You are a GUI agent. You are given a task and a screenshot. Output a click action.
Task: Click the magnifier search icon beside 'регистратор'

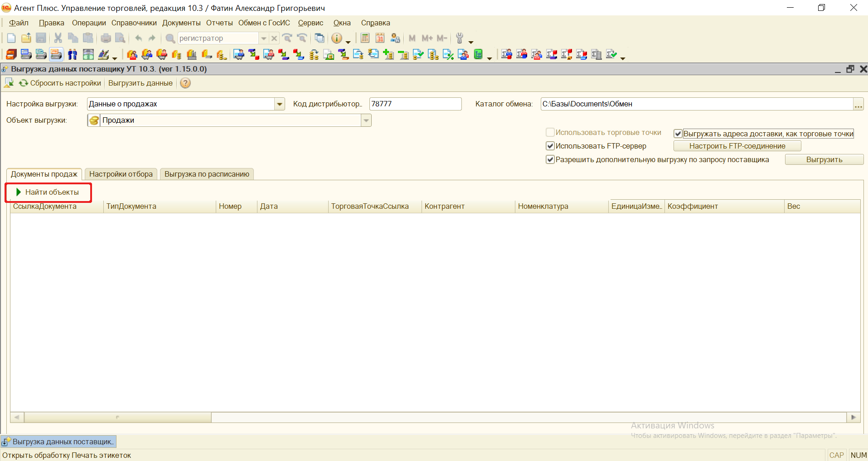click(x=170, y=38)
